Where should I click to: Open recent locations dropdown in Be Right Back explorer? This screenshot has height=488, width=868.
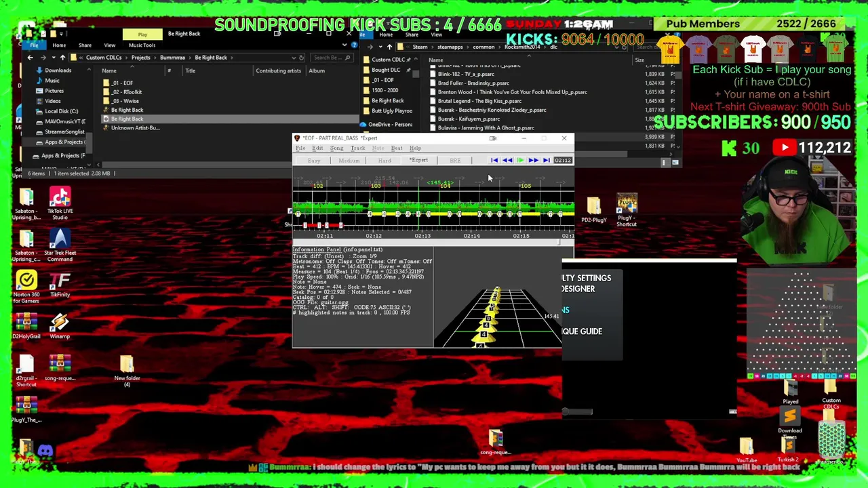click(x=53, y=58)
